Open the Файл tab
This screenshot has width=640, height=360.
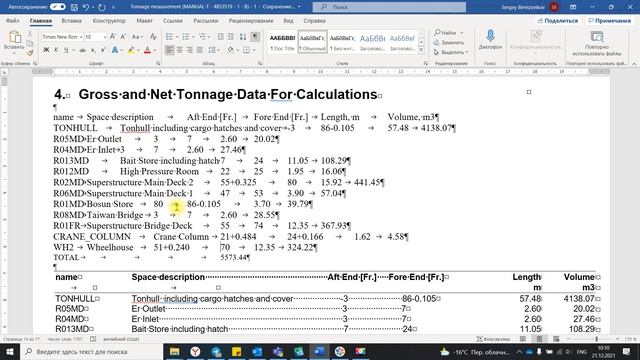click(13, 20)
